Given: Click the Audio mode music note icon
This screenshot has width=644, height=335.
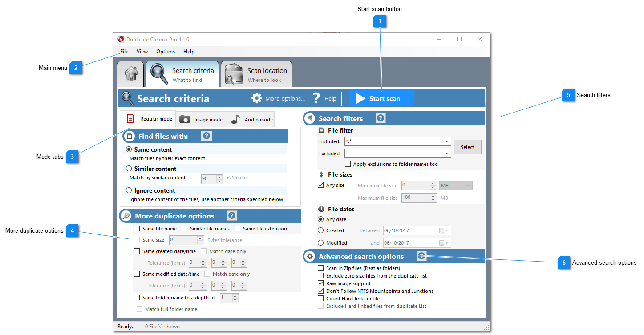Looking at the screenshot, I should click(x=235, y=119).
